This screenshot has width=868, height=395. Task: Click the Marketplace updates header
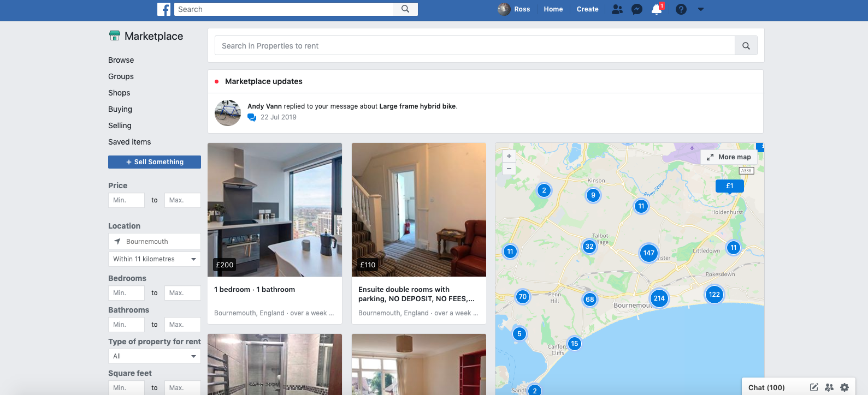pos(264,81)
